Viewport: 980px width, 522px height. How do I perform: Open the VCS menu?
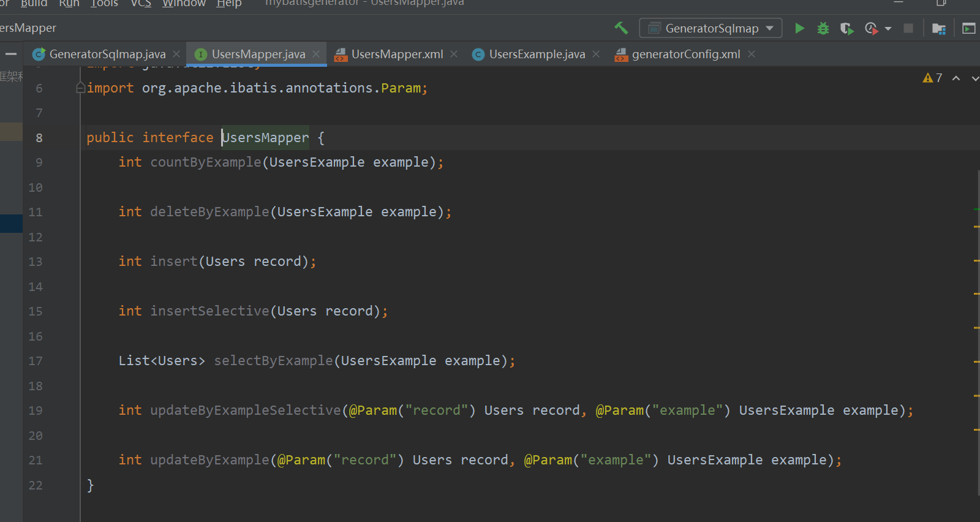coord(141,3)
